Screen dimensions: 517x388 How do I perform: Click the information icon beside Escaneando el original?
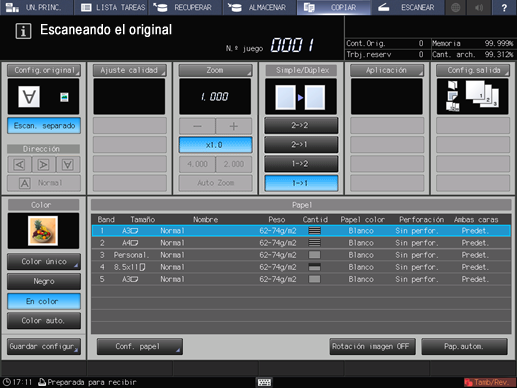(x=23, y=31)
